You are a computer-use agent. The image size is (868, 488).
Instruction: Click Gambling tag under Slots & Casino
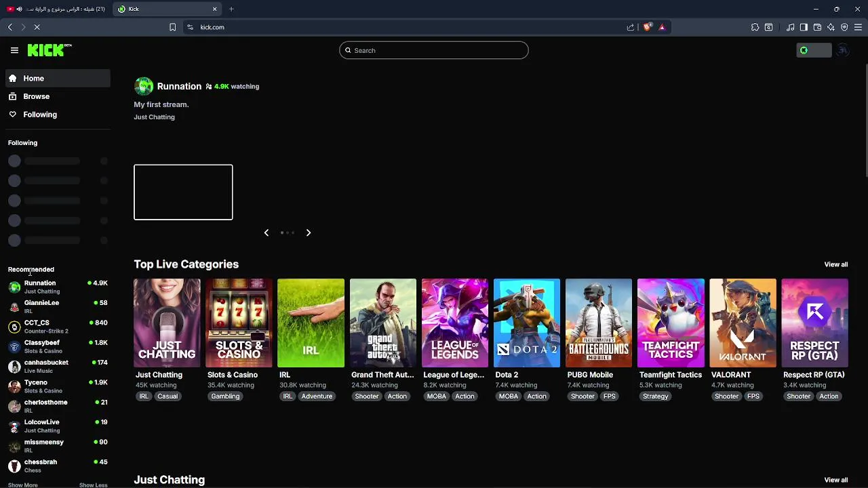click(x=225, y=396)
